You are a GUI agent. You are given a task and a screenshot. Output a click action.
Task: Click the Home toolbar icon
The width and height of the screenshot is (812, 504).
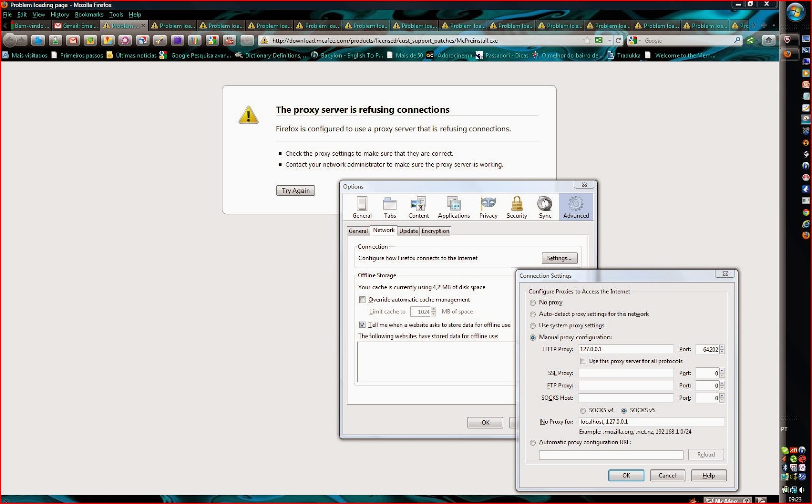point(769,40)
